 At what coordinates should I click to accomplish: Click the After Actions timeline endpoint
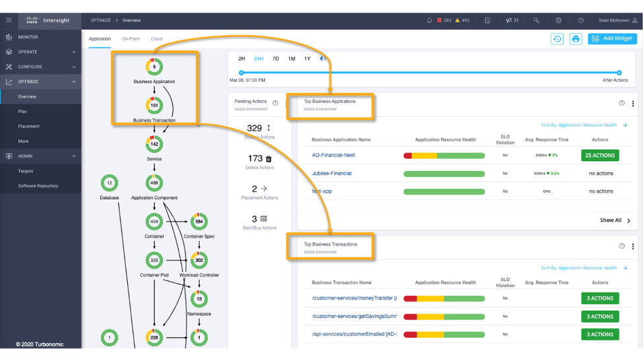[619, 73]
